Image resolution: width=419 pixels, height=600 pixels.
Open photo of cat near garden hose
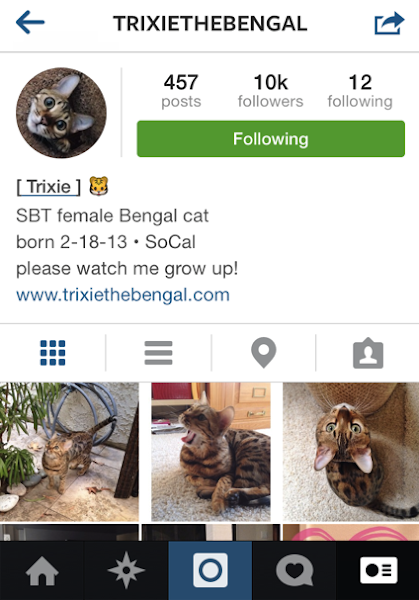[x=69, y=452]
